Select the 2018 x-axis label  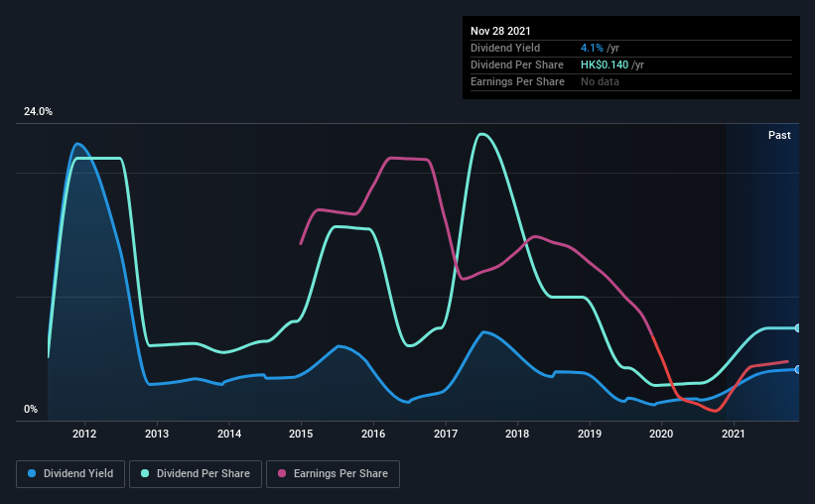tap(517, 434)
